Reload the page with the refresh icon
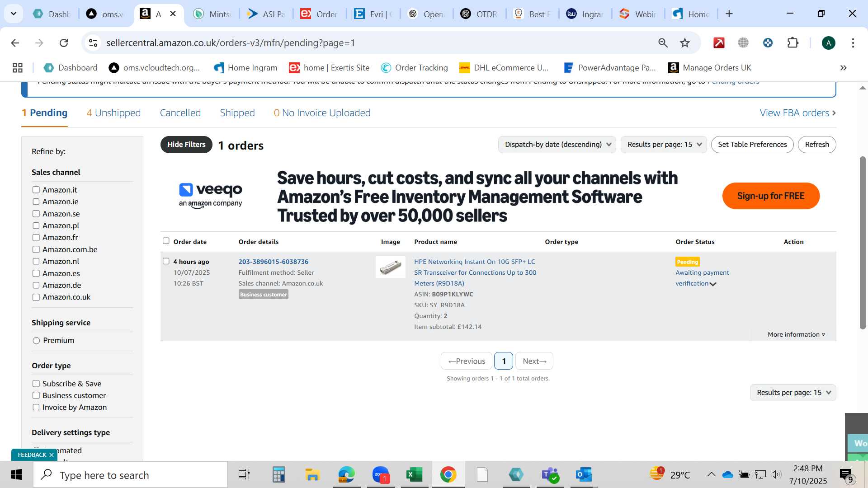Screen dimensions: 868x488 pyautogui.click(x=64, y=43)
